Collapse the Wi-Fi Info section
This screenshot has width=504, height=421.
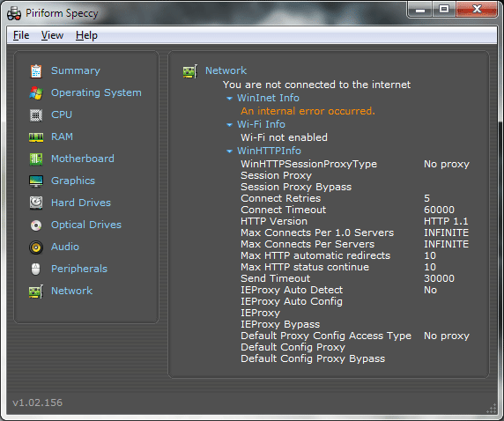pyautogui.click(x=229, y=125)
